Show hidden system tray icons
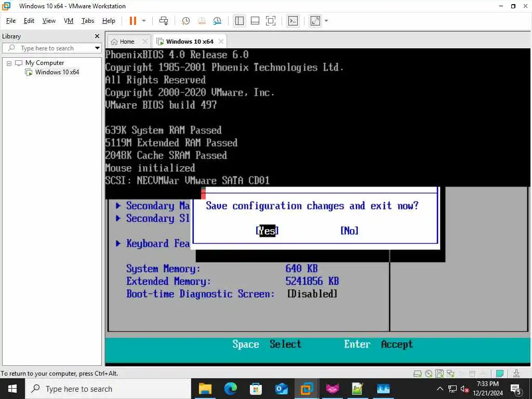 coord(440,389)
